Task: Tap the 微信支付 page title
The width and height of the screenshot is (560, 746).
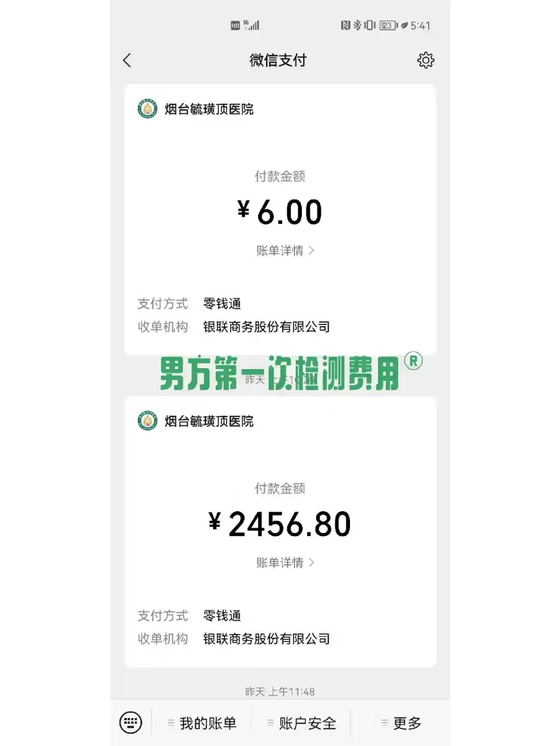Action: 278,61
